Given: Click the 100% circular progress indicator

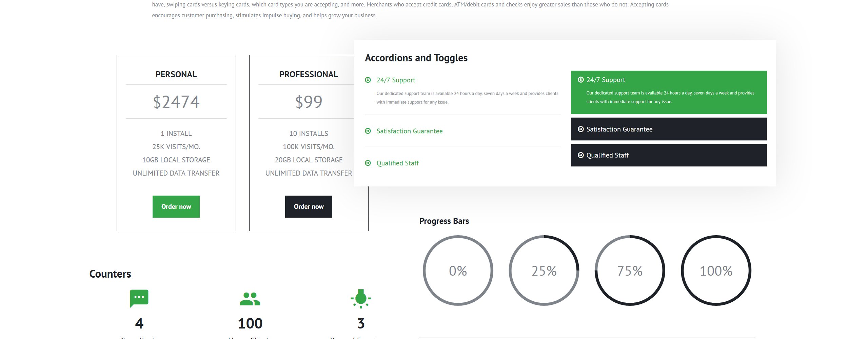Looking at the screenshot, I should [x=716, y=271].
